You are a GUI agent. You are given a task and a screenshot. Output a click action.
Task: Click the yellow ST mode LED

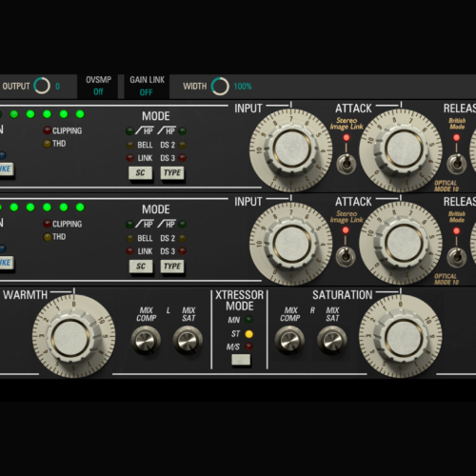(x=249, y=334)
